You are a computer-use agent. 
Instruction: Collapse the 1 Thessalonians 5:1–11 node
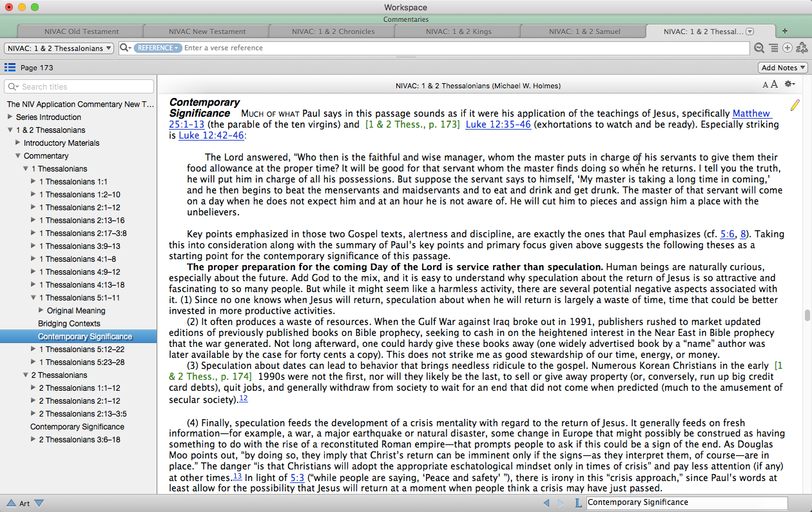34,297
